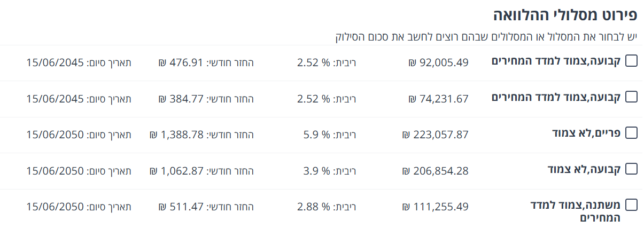
Task: Click the 111,255.49 ₪ balance amount
Action: pyautogui.click(x=435, y=207)
